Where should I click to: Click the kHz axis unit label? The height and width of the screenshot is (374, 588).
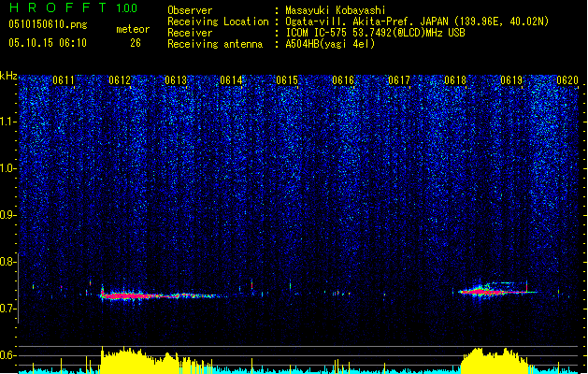click(8, 76)
